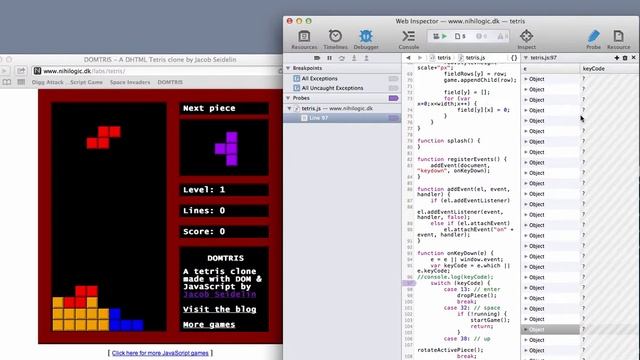Click the Next piece preview box
The image size is (640, 360).
tap(224, 148)
